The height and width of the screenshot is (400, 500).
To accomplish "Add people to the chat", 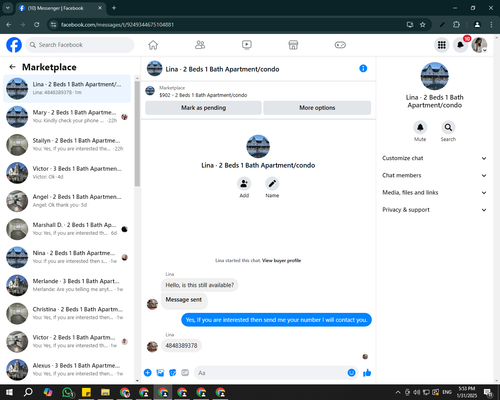I will click(x=244, y=184).
